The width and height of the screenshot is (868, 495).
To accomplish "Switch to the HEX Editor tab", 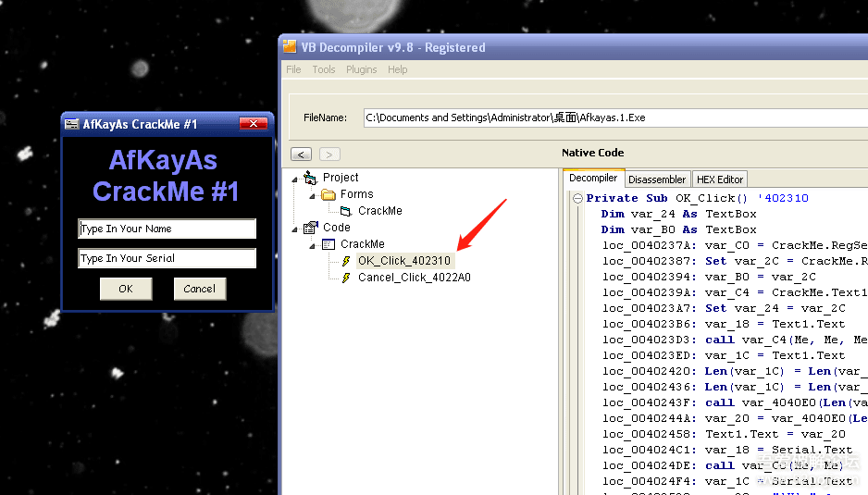I will pyautogui.click(x=719, y=179).
